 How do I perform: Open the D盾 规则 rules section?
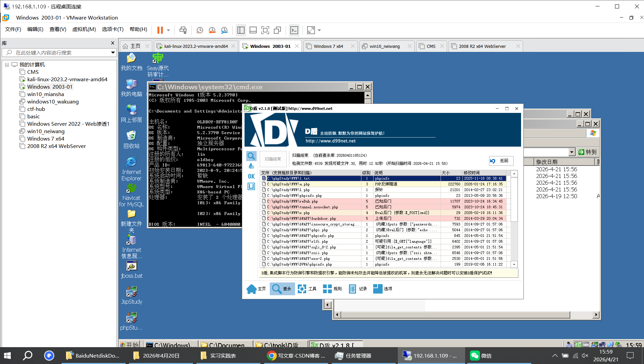click(x=332, y=289)
